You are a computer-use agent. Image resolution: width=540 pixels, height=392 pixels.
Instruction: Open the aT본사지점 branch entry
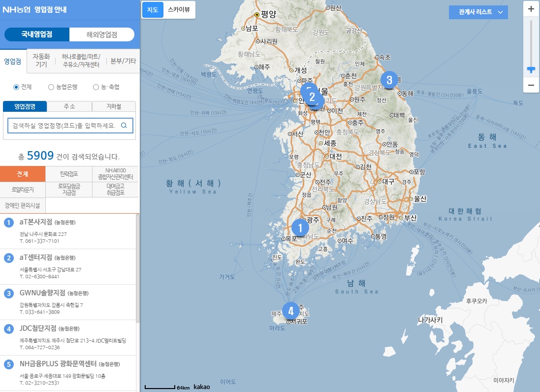pos(68,231)
